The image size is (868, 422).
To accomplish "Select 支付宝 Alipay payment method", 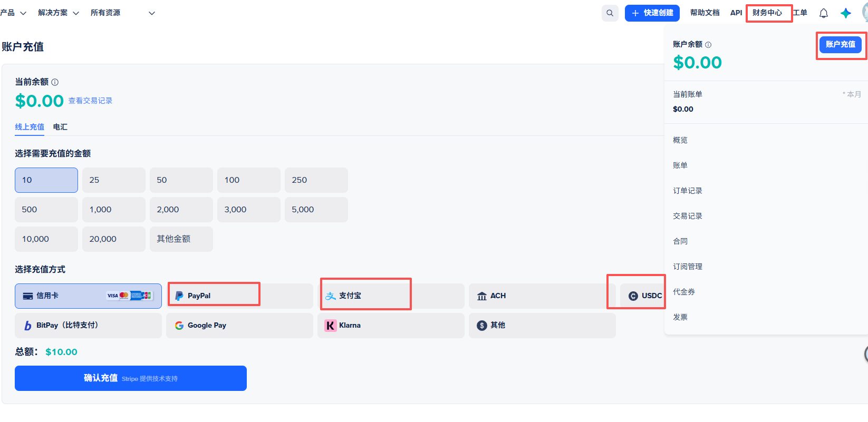I will pos(390,296).
